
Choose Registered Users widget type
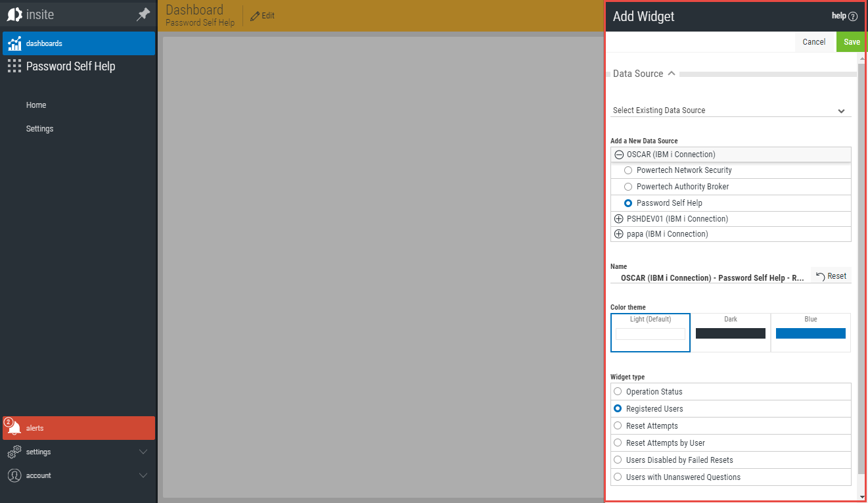point(618,408)
